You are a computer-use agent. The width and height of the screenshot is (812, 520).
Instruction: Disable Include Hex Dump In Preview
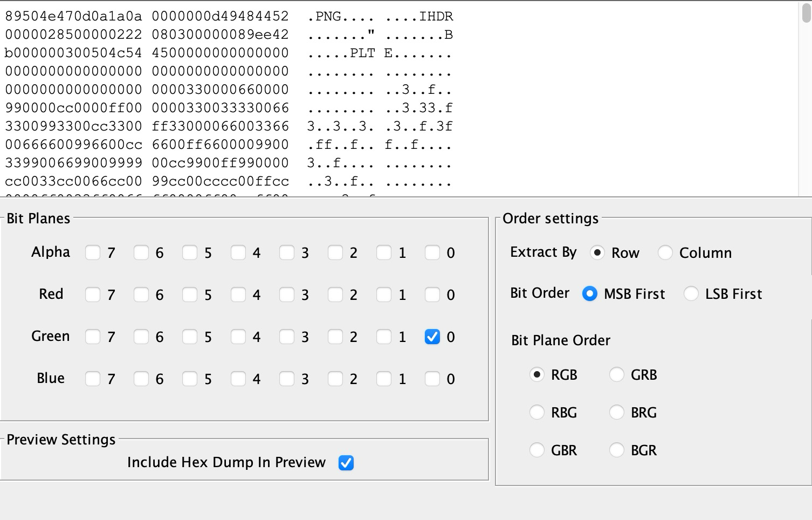coord(346,463)
